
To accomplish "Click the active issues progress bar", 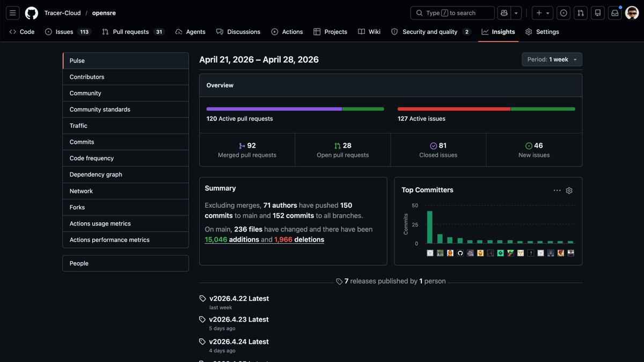I will pos(486,109).
